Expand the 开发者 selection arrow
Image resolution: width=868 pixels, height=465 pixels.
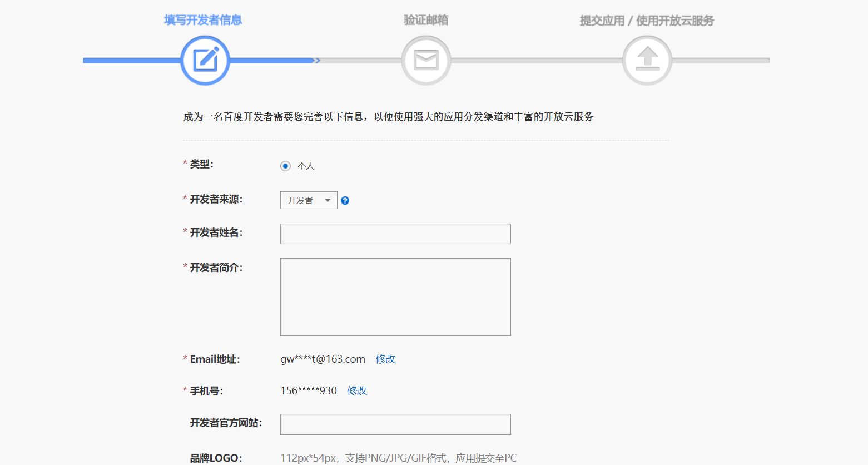[328, 200]
